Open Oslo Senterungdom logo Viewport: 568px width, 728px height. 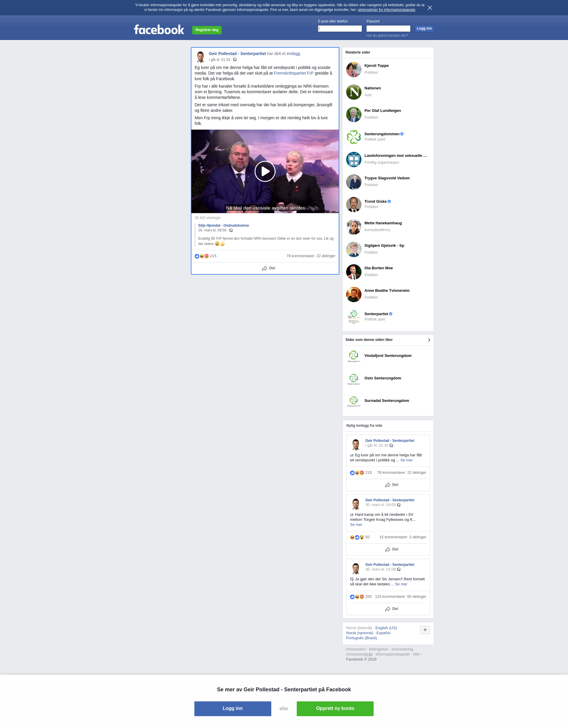pos(354,379)
